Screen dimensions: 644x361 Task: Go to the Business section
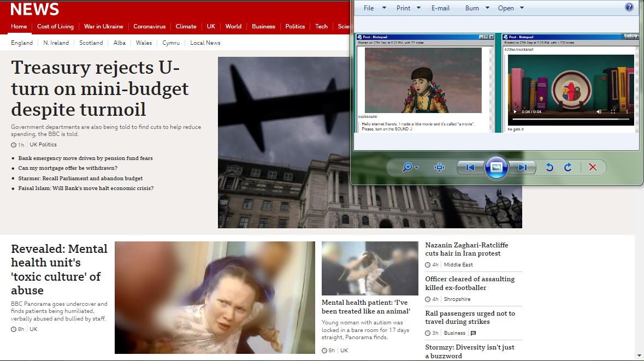pos(263,26)
